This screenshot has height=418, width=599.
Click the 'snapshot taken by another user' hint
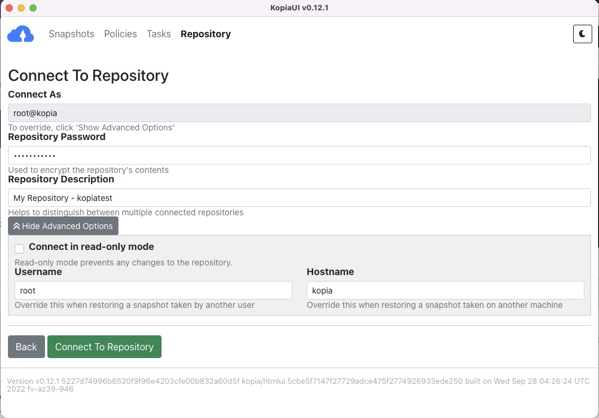pyautogui.click(x=134, y=305)
